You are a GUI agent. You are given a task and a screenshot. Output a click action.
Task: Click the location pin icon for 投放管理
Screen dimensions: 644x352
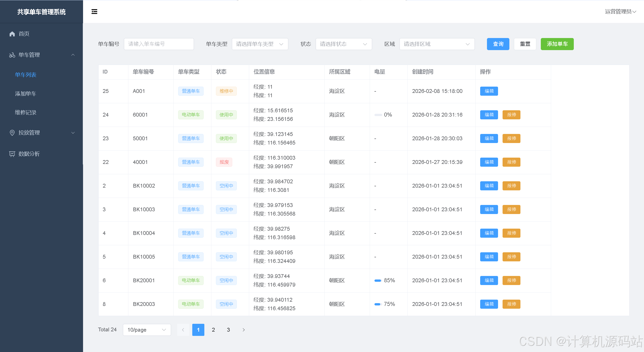pos(12,133)
